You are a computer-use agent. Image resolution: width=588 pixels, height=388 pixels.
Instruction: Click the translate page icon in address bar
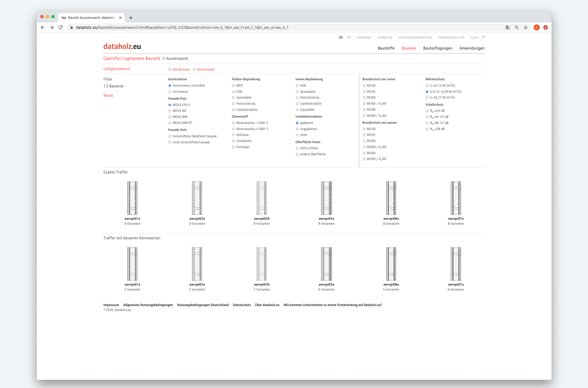pyautogui.click(x=508, y=28)
